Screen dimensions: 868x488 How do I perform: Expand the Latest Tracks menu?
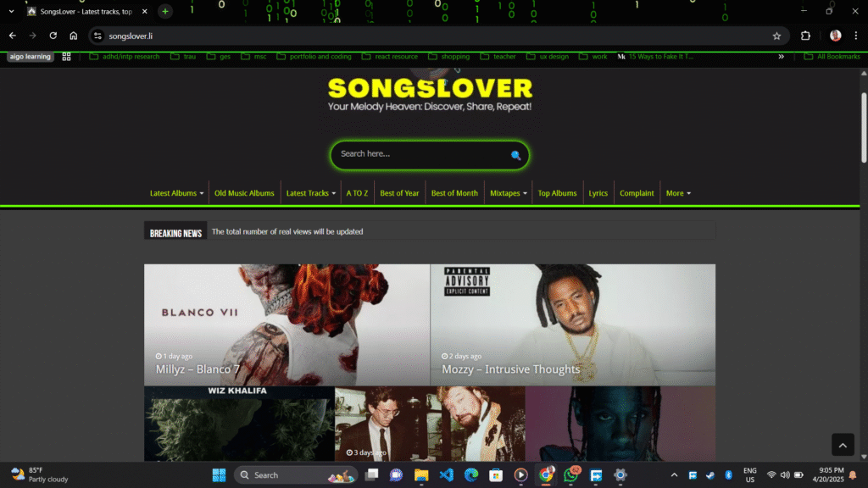(310, 193)
